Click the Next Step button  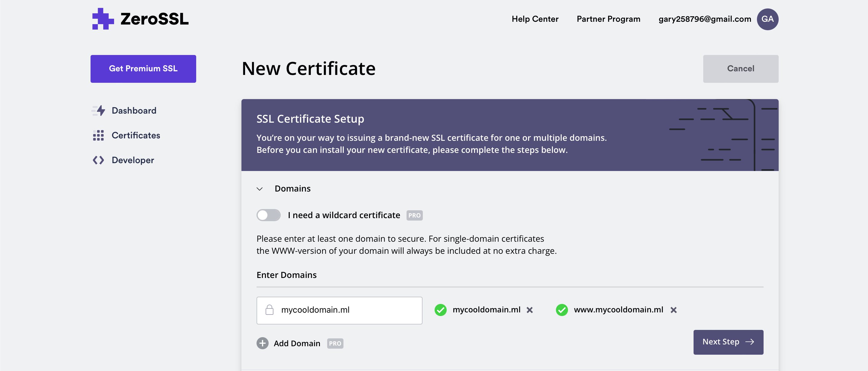point(728,342)
